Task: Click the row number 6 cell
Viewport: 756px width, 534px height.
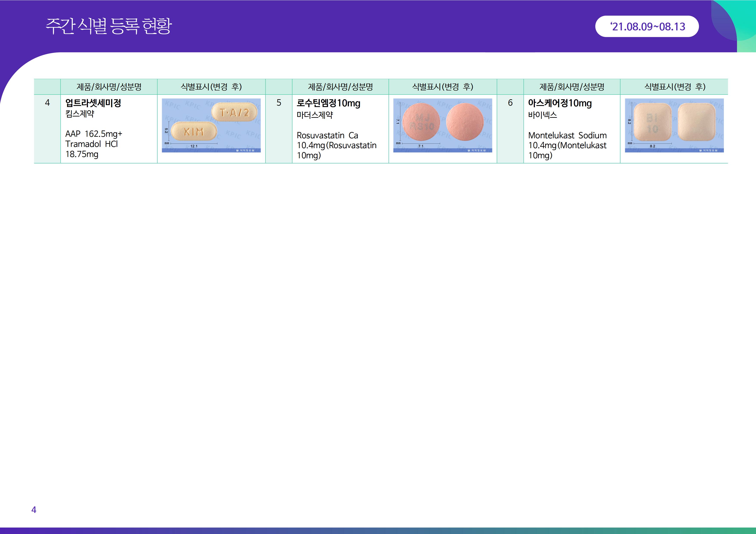Action: tap(510, 103)
